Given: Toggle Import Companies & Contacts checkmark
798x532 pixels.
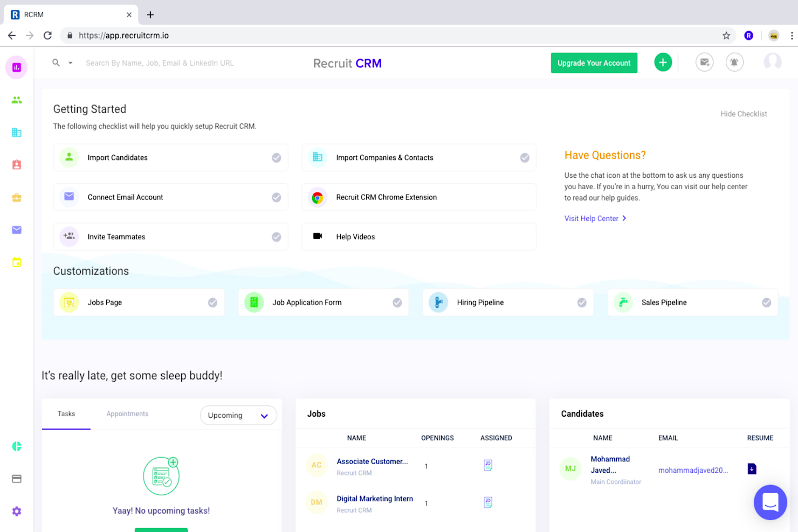Looking at the screenshot, I should [525, 158].
